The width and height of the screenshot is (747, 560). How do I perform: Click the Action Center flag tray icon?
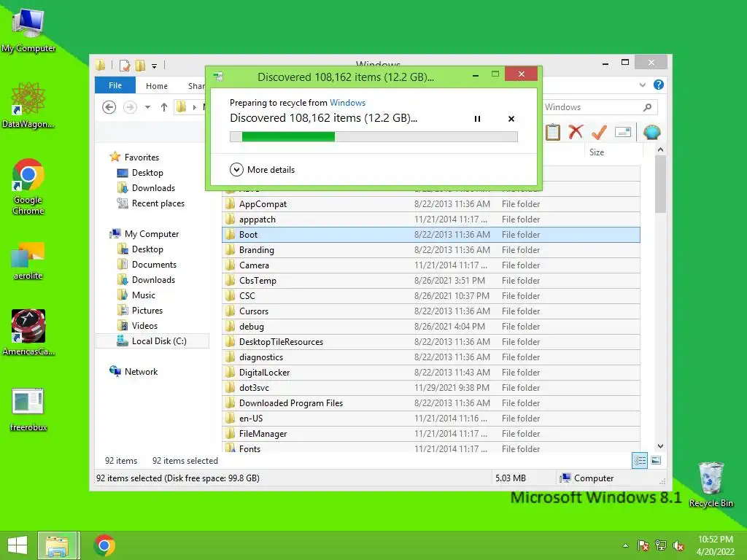643,545
